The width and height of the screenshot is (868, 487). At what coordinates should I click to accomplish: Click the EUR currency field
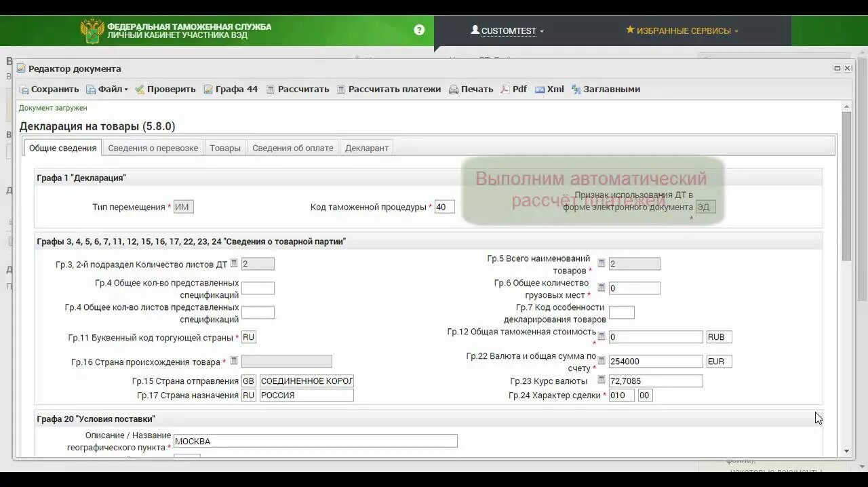point(719,362)
